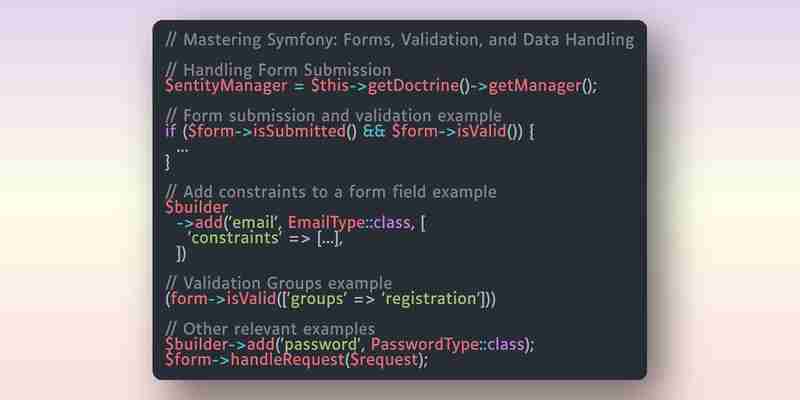
Task: Click the ellipsis inside the if block
Action: point(182,149)
